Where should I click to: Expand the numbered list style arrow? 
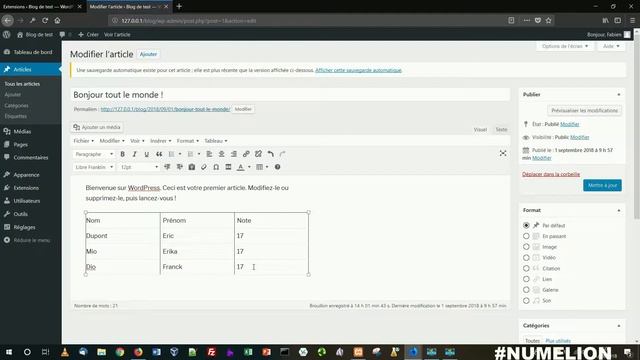coord(199,154)
